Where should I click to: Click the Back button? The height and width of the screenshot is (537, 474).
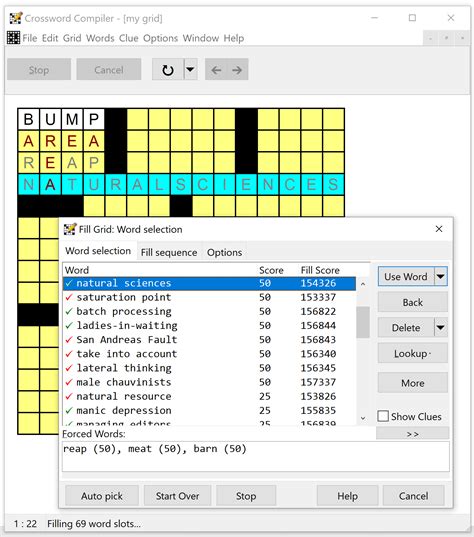pyautogui.click(x=413, y=302)
